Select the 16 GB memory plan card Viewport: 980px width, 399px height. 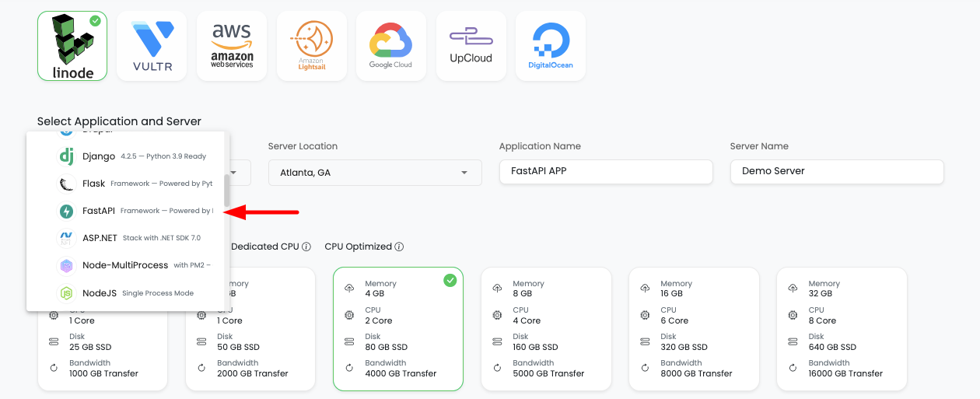click(694, 329)
